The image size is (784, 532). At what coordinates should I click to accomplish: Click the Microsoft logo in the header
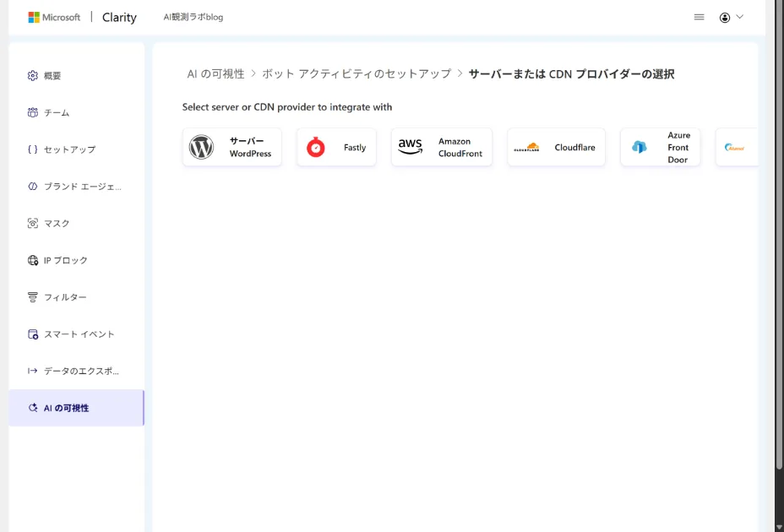[53, 17]
